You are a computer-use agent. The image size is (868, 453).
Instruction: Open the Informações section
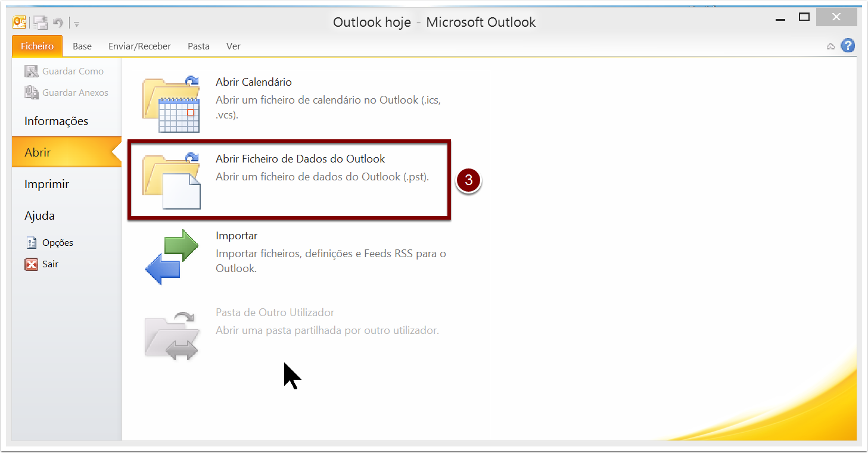point(56,121)
